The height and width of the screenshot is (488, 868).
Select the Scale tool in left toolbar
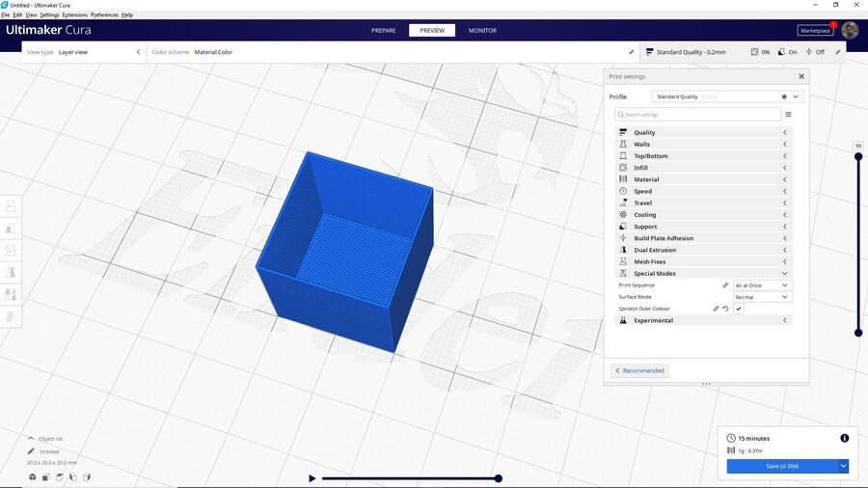click(11, 228)
